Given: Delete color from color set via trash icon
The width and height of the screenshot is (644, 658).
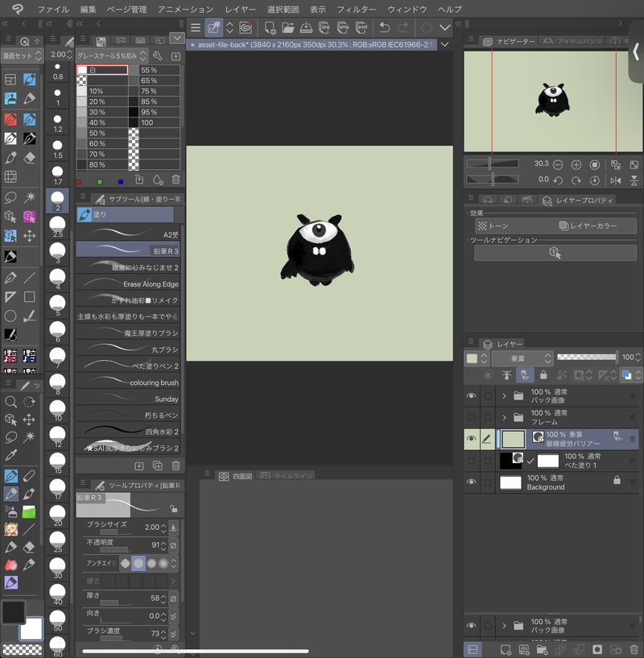Looking at the screenshot, I should (175, 180).
